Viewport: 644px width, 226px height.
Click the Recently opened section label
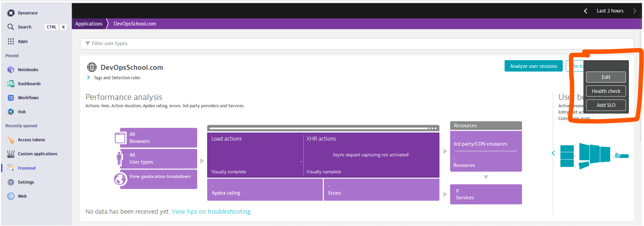tap(21, 126)
